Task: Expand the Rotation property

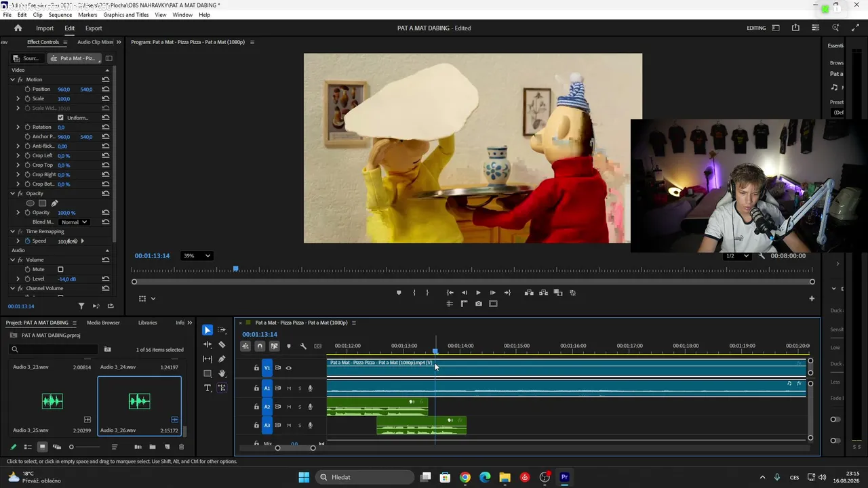Action: [18, 127]
